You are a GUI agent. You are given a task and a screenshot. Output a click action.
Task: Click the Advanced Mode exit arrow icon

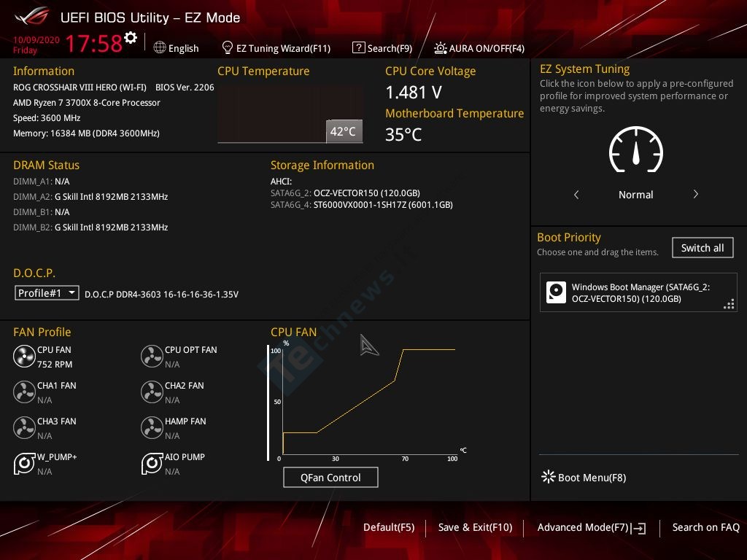pyautogui.click(x=638, y=528)
